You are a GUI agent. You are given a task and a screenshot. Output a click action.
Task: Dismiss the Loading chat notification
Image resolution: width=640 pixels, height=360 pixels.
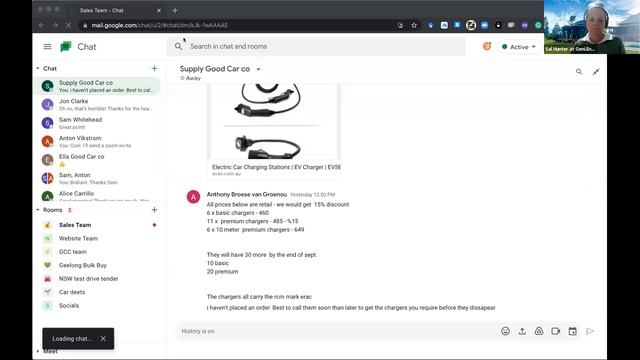(103, 338)
